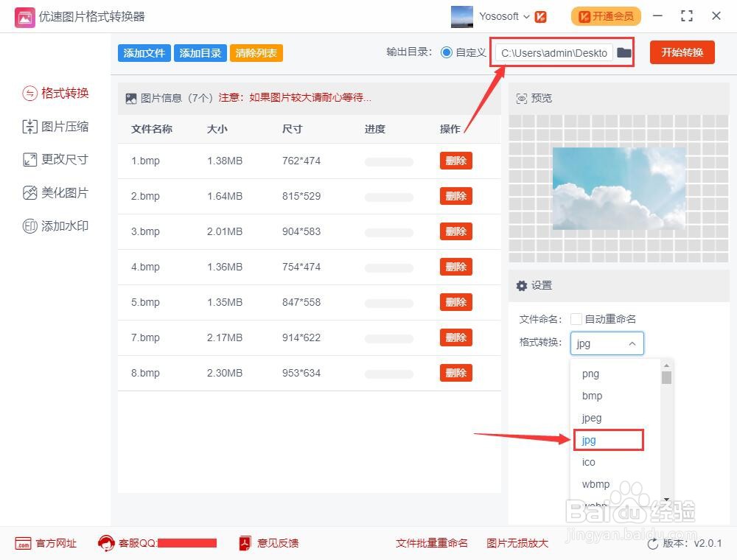
Task: Click the PDF icon beside 意见反馈
Action: coord(245,544)
